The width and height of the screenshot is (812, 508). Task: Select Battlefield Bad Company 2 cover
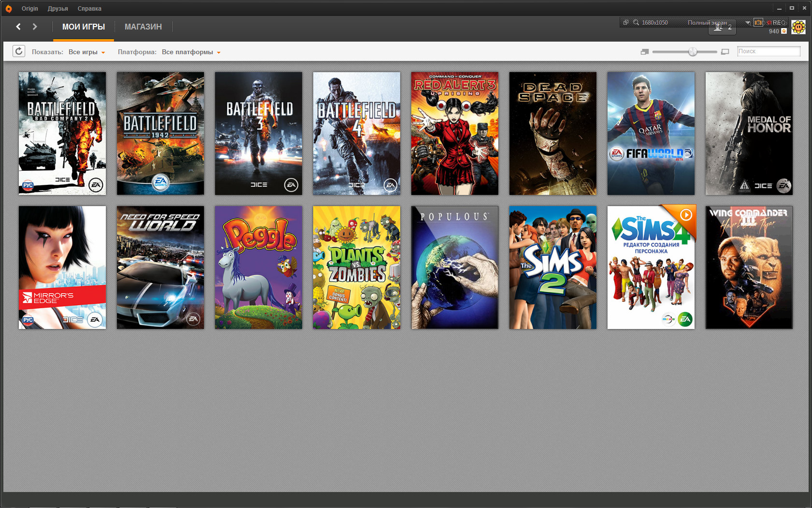pyautogui.click(x=62, y=134)
